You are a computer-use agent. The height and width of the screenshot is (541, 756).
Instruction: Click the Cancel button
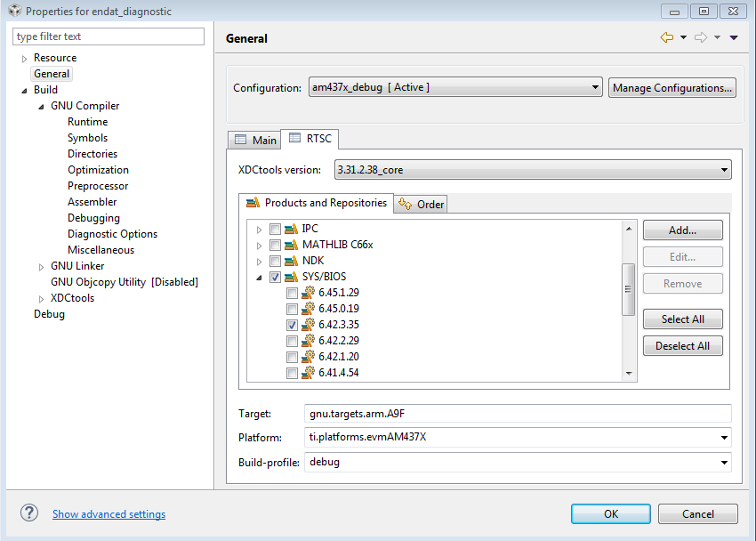point(697,514)
